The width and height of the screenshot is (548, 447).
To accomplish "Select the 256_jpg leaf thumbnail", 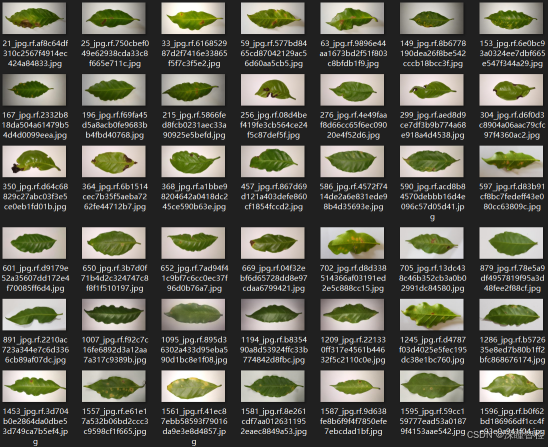I will click(x=273, y=89).
